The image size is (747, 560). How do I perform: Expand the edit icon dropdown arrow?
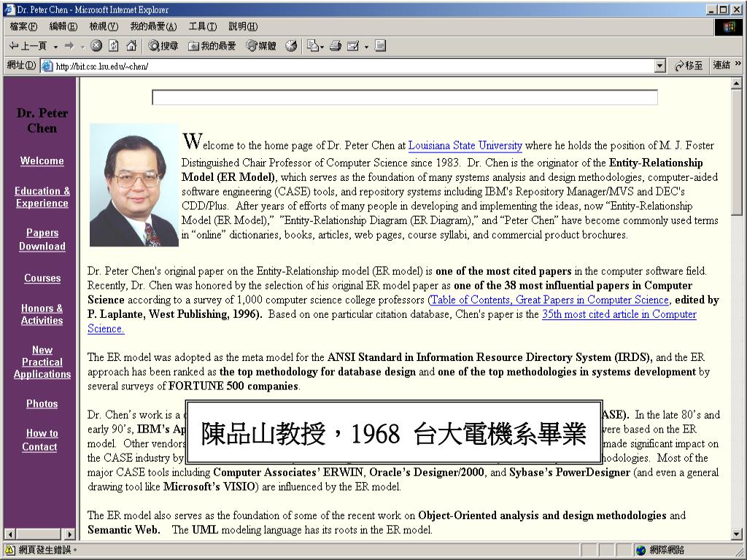coord(366,47)
